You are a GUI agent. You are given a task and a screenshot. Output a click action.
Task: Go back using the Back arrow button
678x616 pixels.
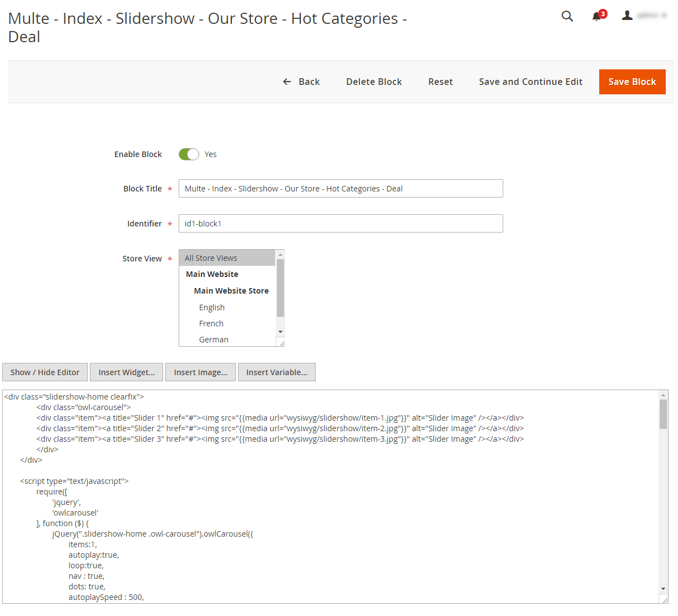coord(301,82)
